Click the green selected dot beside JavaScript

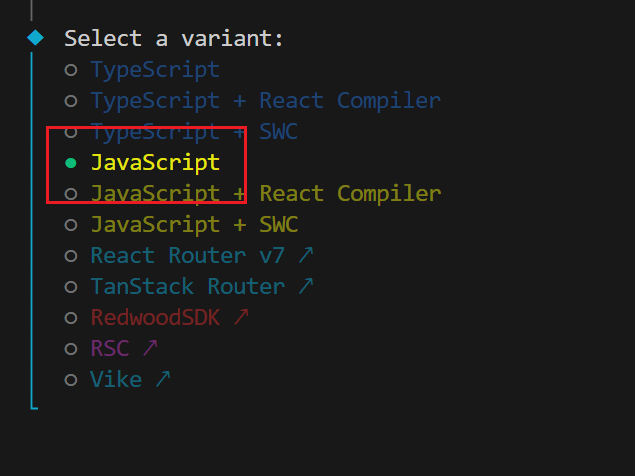click(70, 163)
